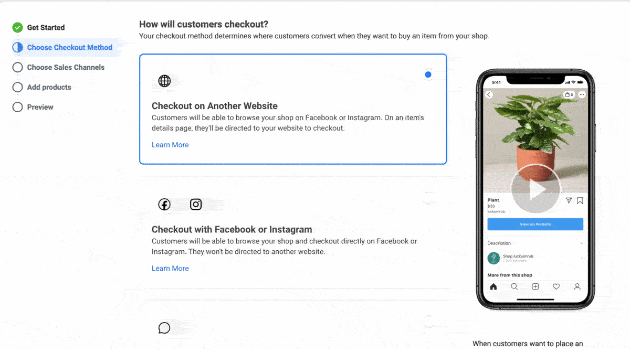Viewport: 630px width, 364px height.
Task: Open Learn More under Checkout on Another Website
Action: click(x=170, y=145)
